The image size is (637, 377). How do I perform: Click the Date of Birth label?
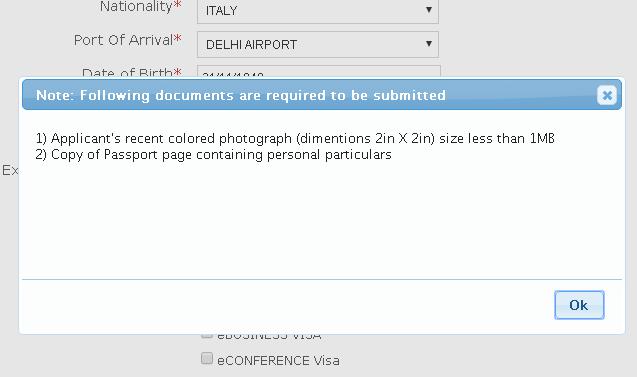tap(127, 73)
